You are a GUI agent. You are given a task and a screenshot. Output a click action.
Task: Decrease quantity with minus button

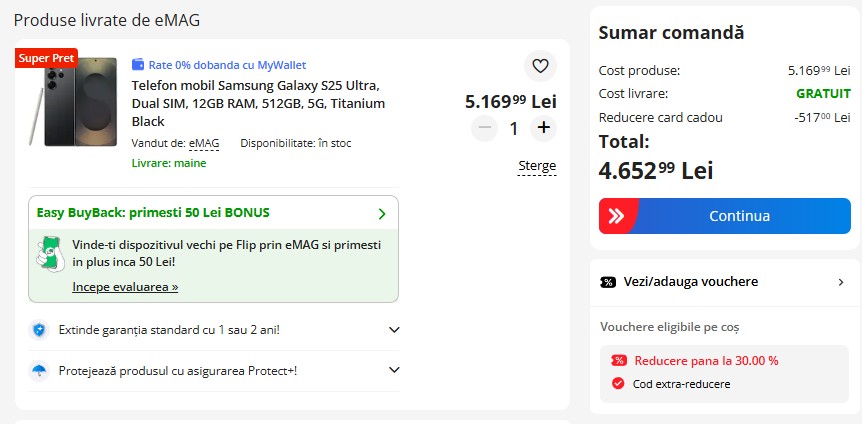point(484,128)
